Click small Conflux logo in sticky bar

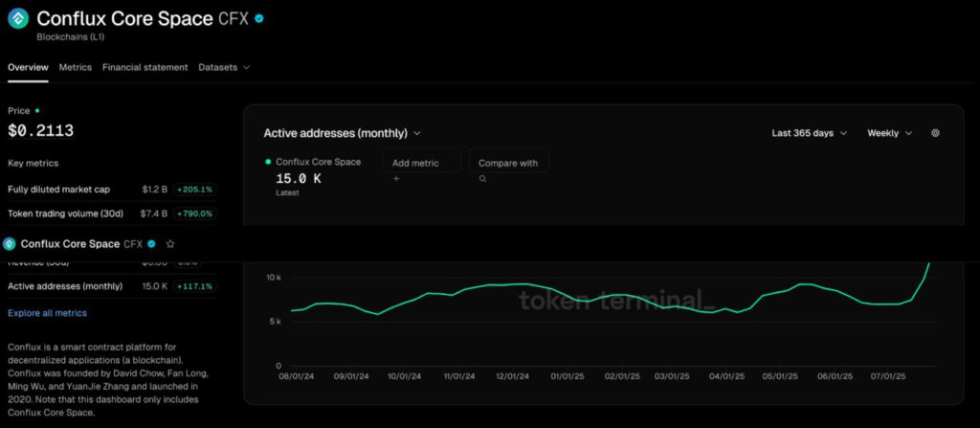click(11, 244)
